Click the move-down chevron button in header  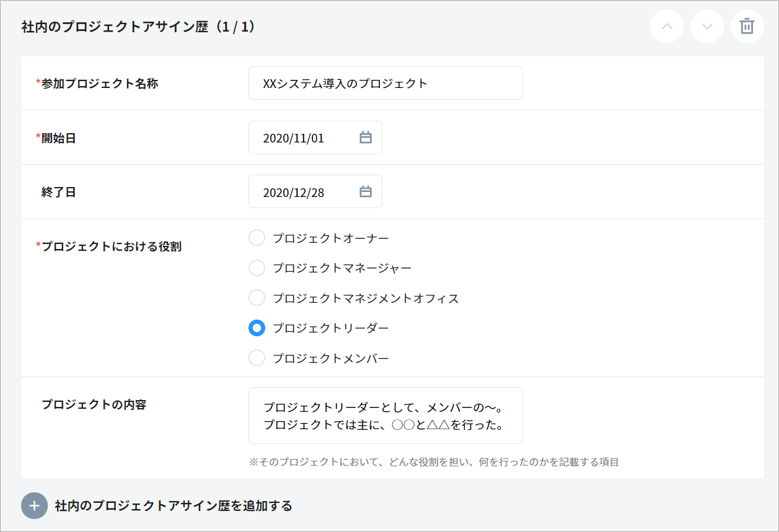pyautogui.click(x=707, y=27)
